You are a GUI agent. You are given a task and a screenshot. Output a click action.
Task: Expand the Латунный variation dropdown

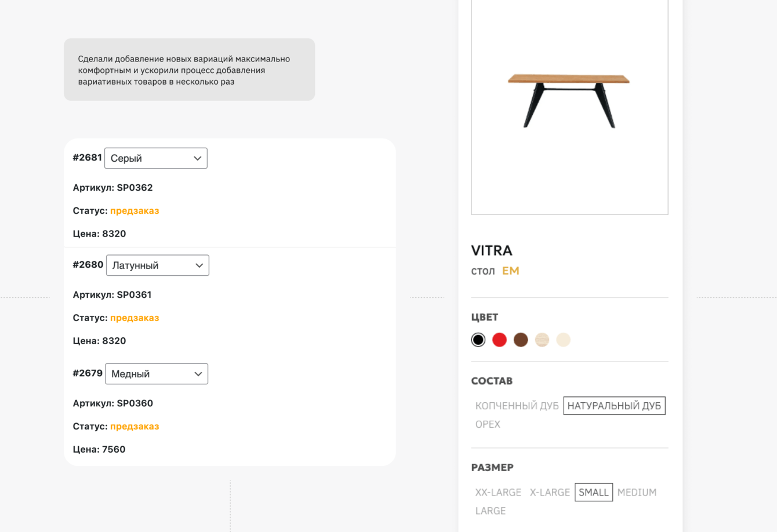(157, 265)
